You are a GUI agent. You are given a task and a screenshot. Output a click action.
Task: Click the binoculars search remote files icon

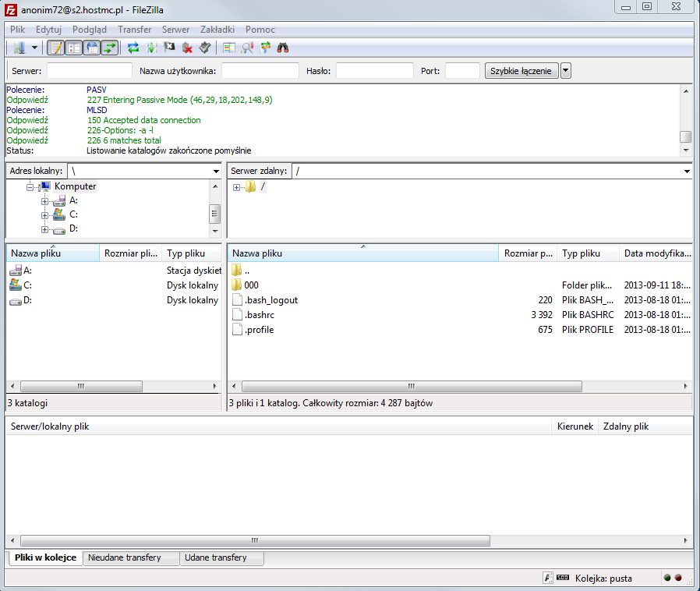(284, 48)
